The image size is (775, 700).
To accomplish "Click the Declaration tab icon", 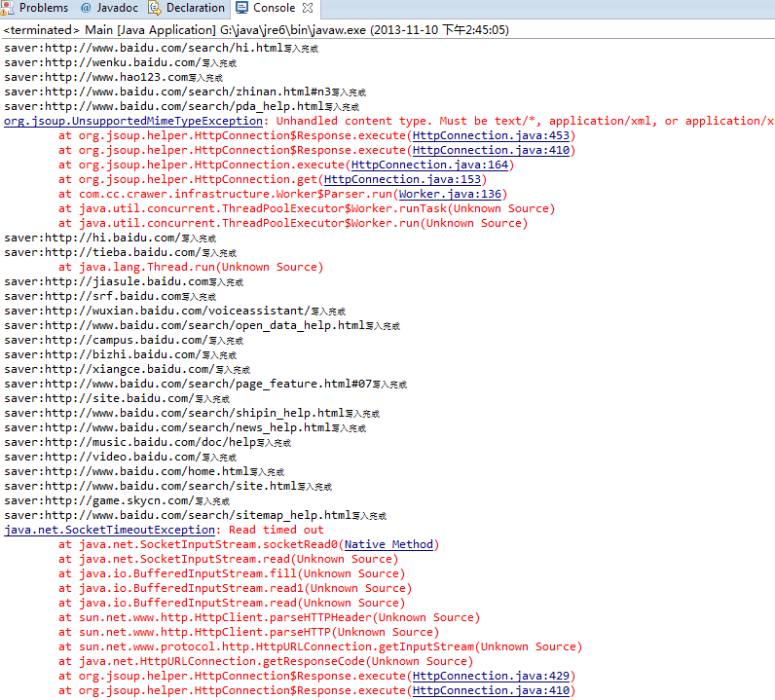I will coord(154,8).
